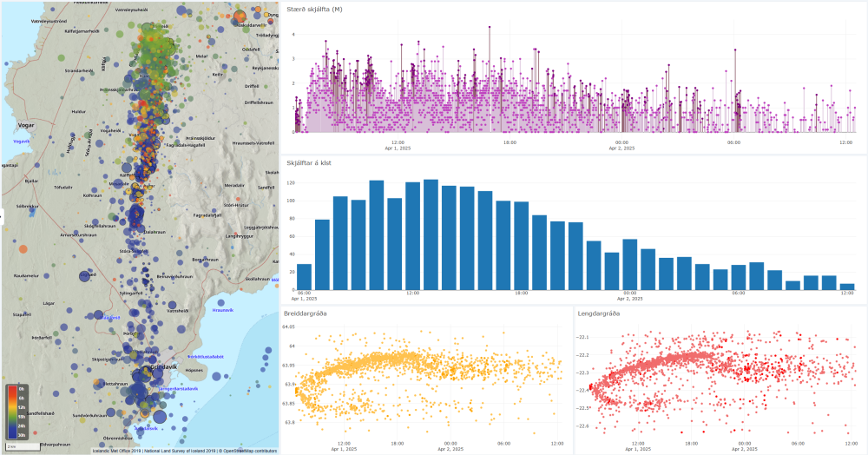
Task: Click the Hraunsvík label on the map
Action: click(223, 310)
